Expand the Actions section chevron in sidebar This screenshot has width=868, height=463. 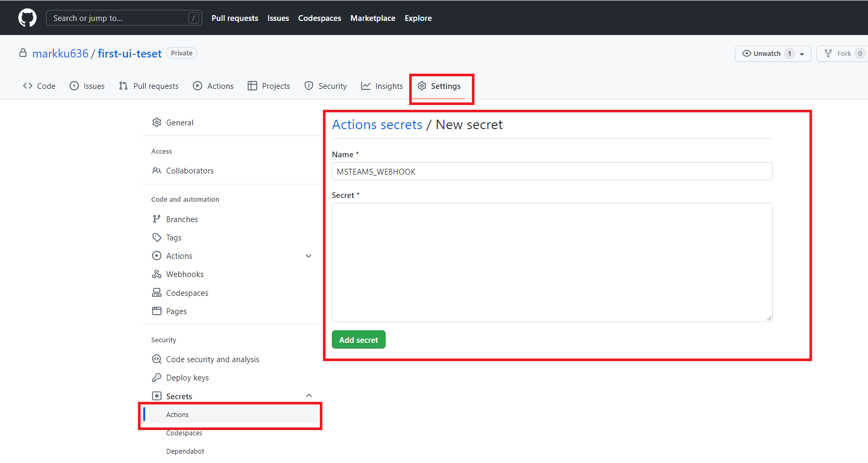[308, 256]
